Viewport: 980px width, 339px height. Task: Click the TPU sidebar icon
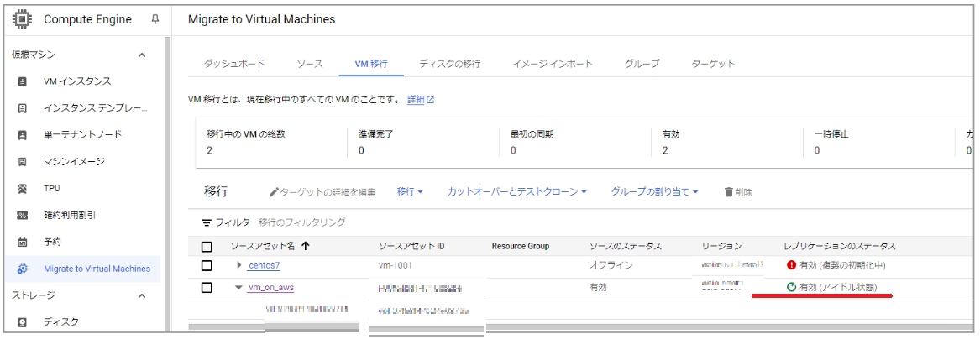click(23, 189)
